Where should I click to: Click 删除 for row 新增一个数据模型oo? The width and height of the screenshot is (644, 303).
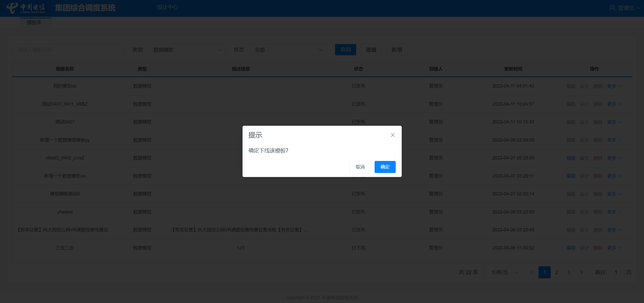point(598,176)
